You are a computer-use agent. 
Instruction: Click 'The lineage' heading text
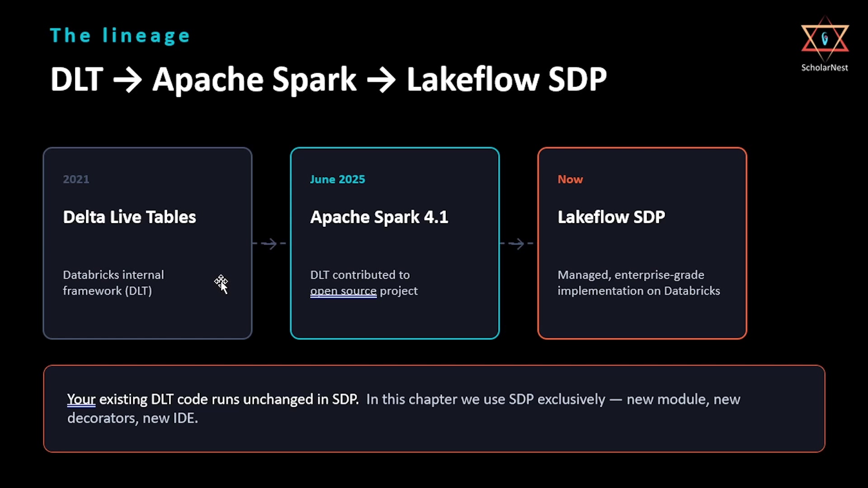click(120, 36)
